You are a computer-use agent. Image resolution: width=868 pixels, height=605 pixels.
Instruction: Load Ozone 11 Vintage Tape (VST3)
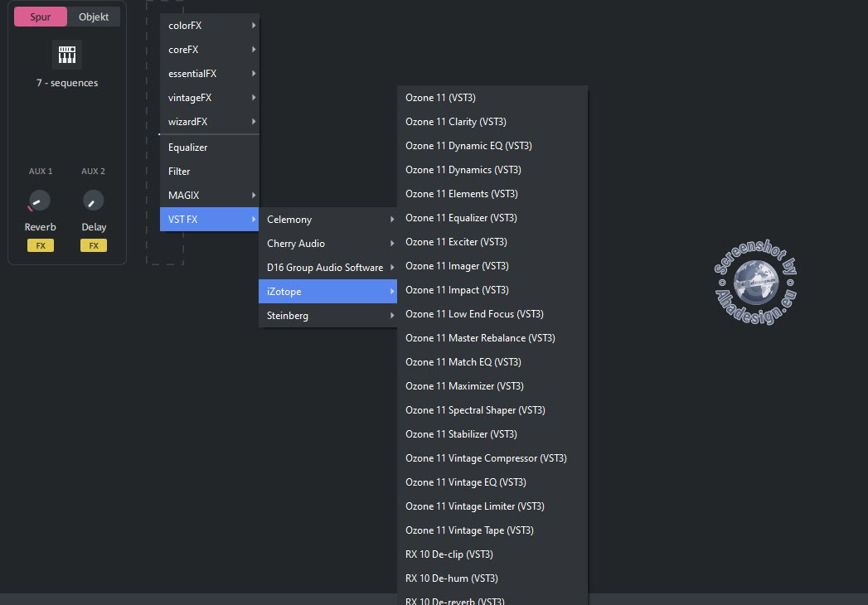[x=492, y=530]
